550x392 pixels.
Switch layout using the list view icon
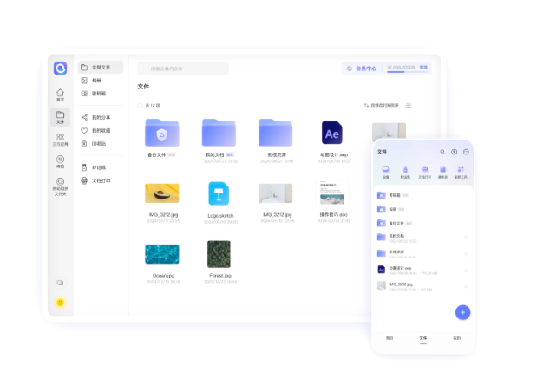click(409, 105)
